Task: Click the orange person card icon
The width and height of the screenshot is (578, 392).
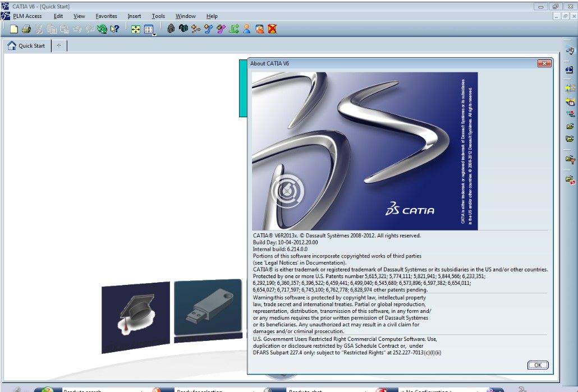Action: coord(259,29)
